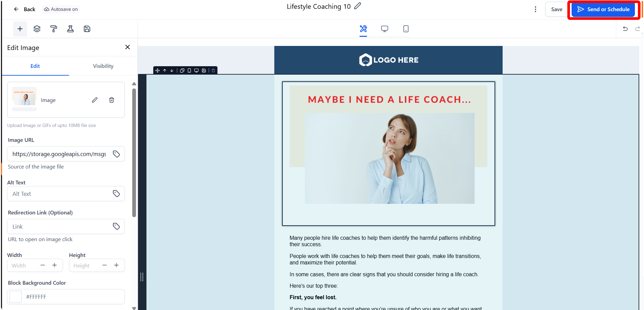Switch to the Visibility tab
Screen dimensions: 644x310
point(103,66)
